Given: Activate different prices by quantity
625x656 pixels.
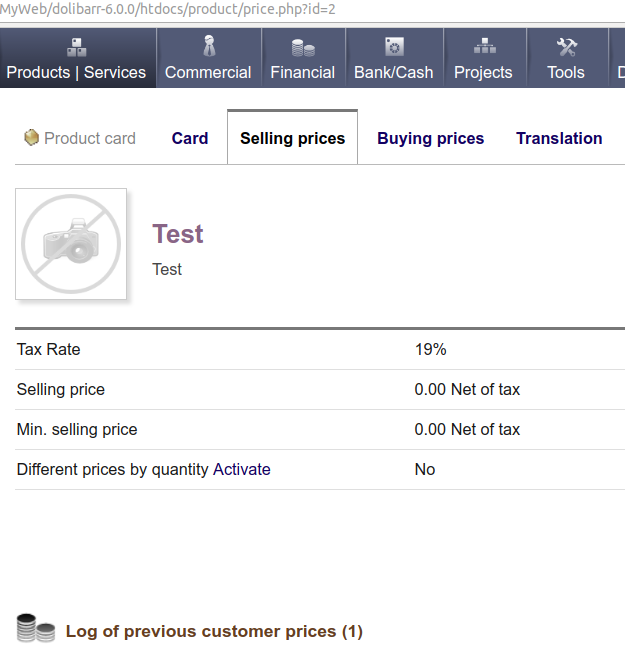Looking at the screenshot, I should click(241, 469).
